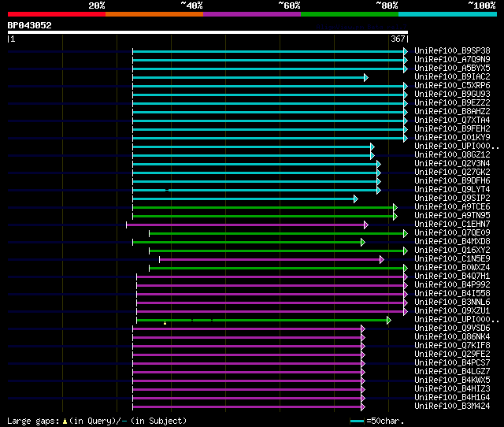Select the UniRef100_A9TCE6 label
The width and height of the screenshot is (504, 427).
452,207
